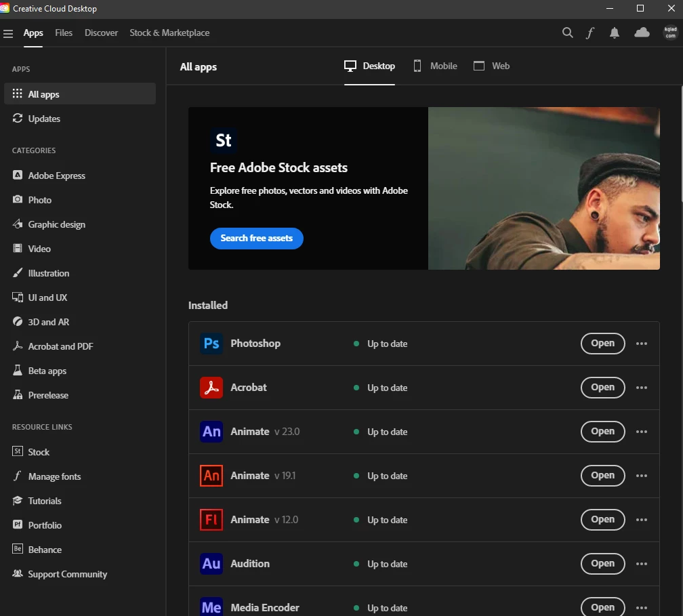
Task: Select Graphic design category
Action: pos(80,224)
